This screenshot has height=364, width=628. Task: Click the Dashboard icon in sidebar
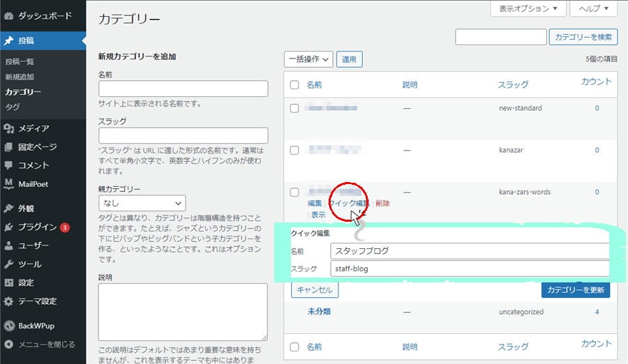[x=8, y=15]
